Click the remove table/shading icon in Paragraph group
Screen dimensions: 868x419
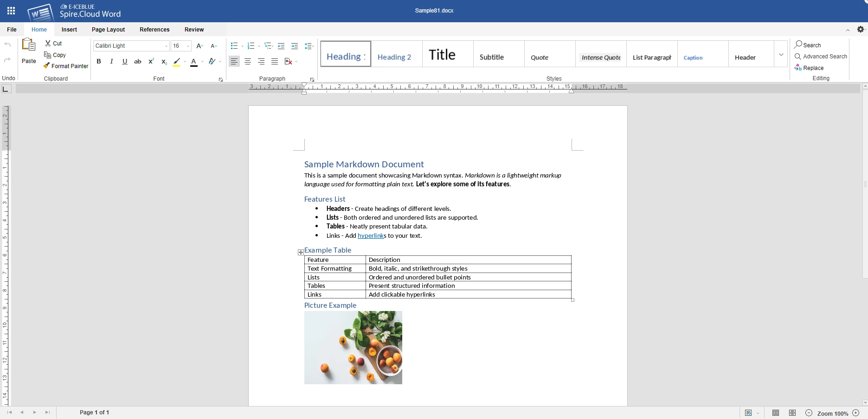click(x=288, y=61)
